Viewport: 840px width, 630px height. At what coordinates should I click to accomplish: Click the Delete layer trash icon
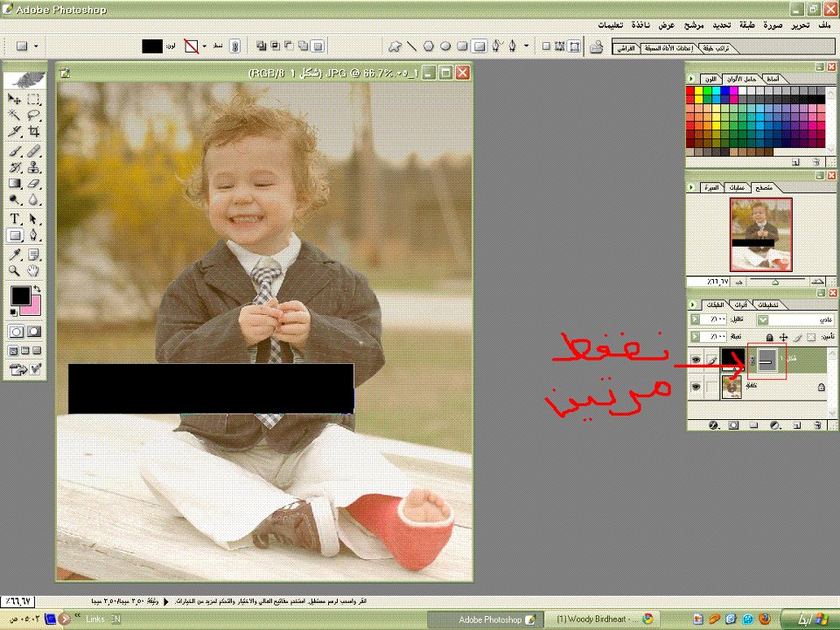[816, 425]
